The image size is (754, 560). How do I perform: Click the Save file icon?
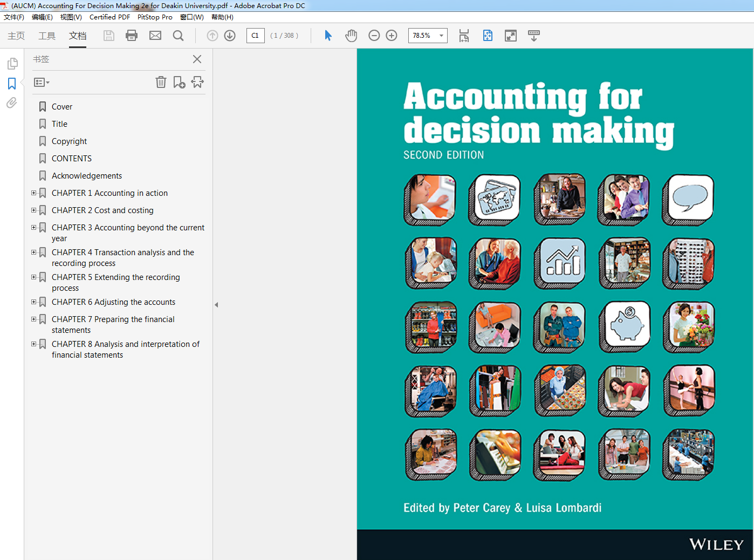(109, 36)
